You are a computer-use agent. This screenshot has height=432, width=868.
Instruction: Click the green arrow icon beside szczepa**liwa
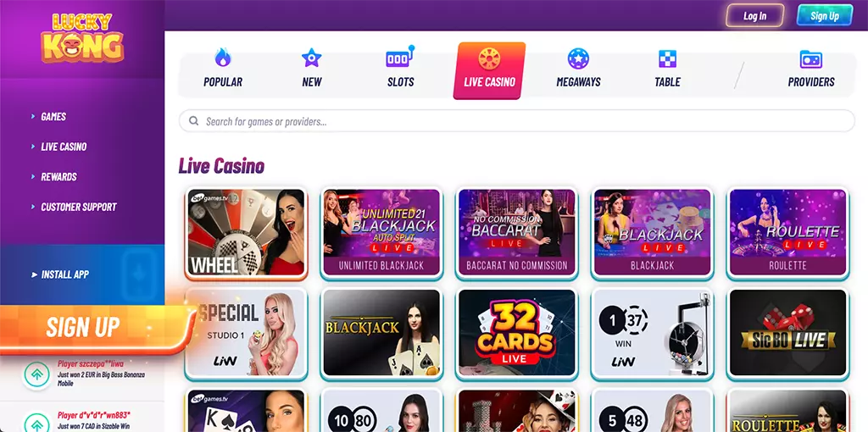pos(37,374)
